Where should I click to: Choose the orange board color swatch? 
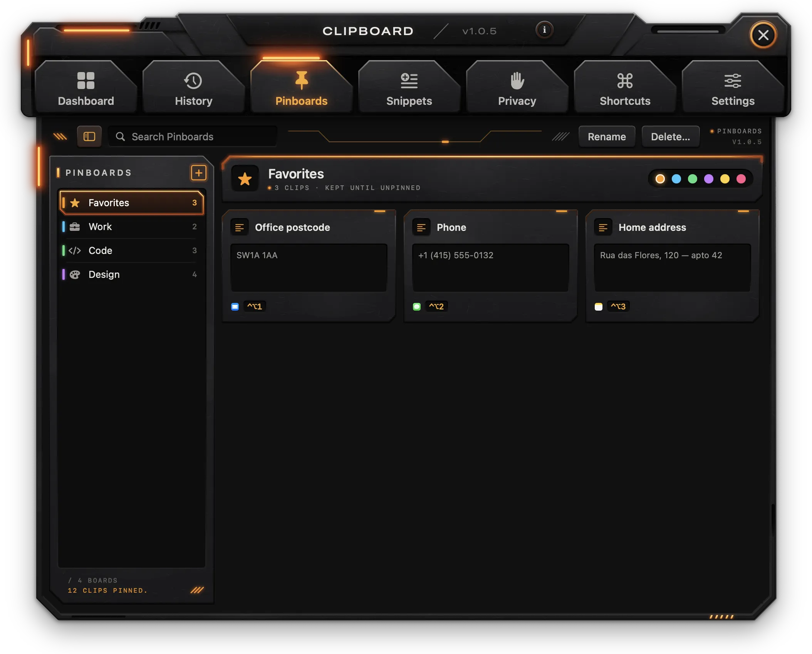coord(660,179)
